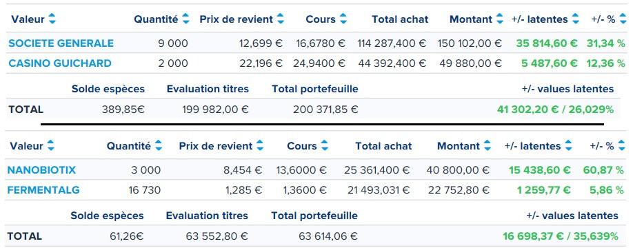This screenshot has height=248, width=644.
Task: Sort bottom table by Quantité arrows
Action: coord(159,145)
